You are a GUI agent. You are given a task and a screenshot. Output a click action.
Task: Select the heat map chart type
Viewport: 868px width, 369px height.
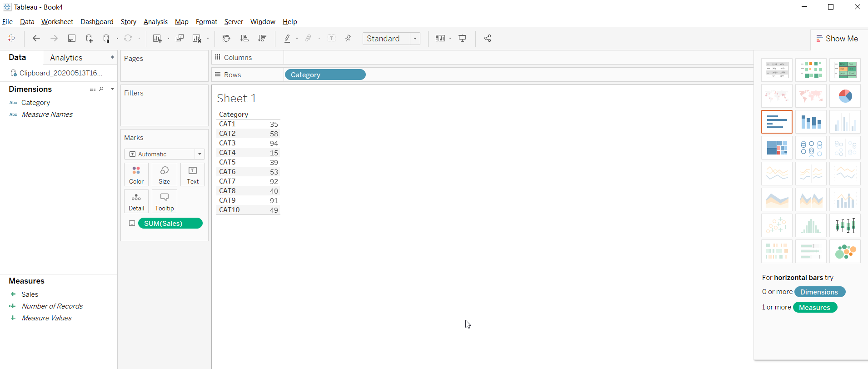pos(811,70)
